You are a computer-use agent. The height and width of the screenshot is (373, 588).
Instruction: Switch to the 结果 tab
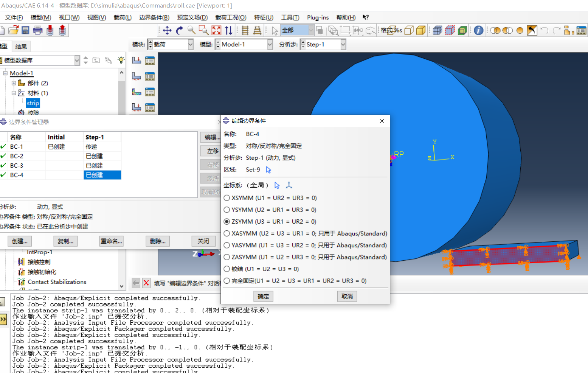click(21, 47)
